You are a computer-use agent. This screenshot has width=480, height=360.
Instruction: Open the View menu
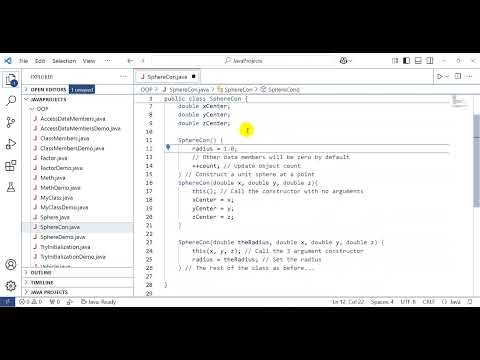[89, 61]
